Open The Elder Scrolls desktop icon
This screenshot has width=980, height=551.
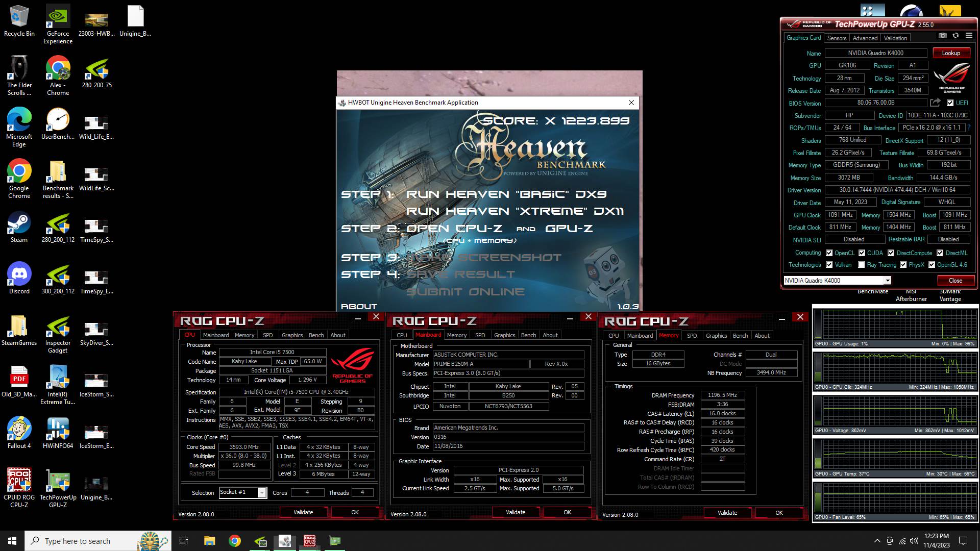pos(19,76)
